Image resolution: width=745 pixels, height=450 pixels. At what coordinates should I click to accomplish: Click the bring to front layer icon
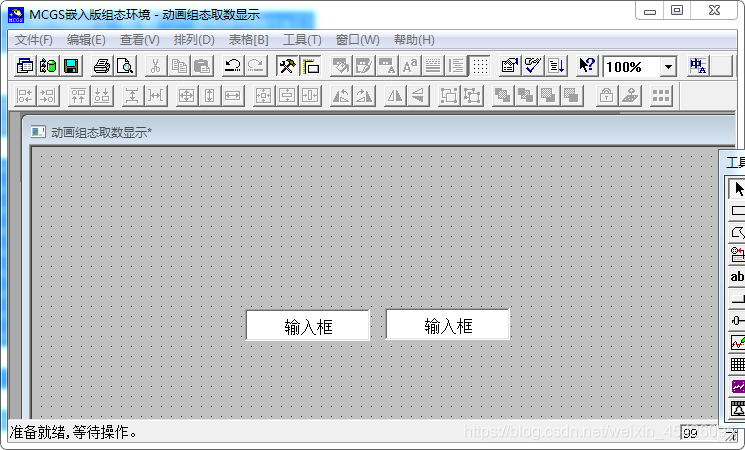[x=502, y=96]
